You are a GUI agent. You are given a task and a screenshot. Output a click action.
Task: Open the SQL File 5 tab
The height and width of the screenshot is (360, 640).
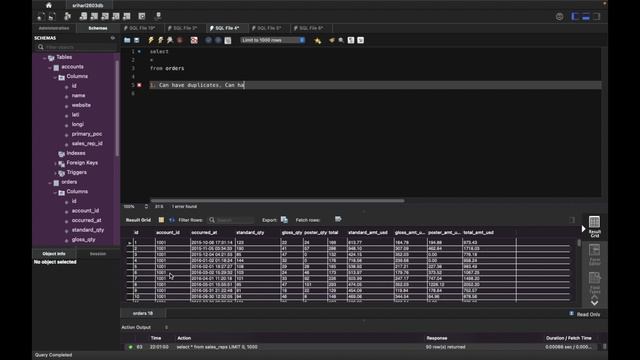point(267,28)
